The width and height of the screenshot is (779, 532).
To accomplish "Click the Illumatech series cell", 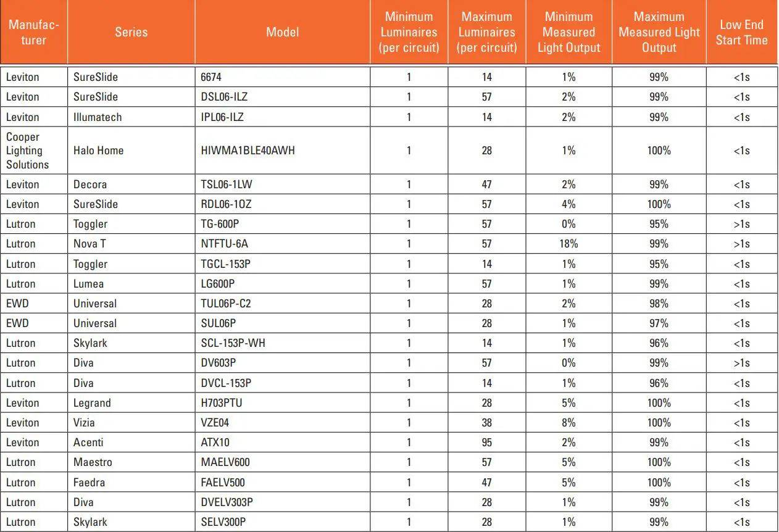I will (x=98, y=117).
